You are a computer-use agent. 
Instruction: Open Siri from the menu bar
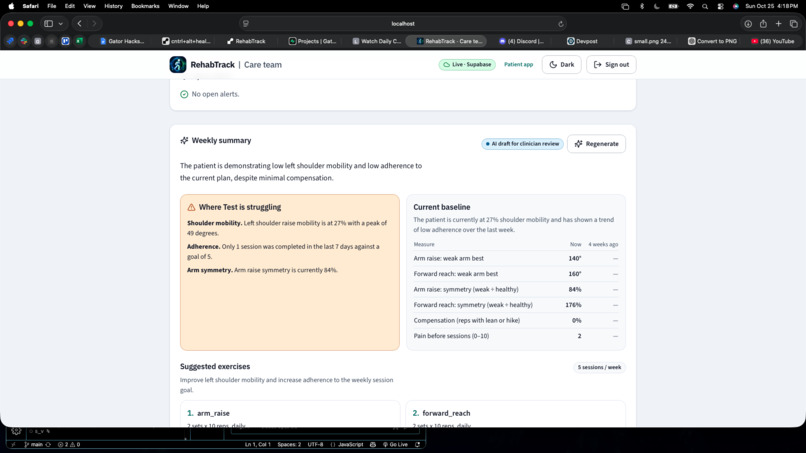(x=736, y=6)
